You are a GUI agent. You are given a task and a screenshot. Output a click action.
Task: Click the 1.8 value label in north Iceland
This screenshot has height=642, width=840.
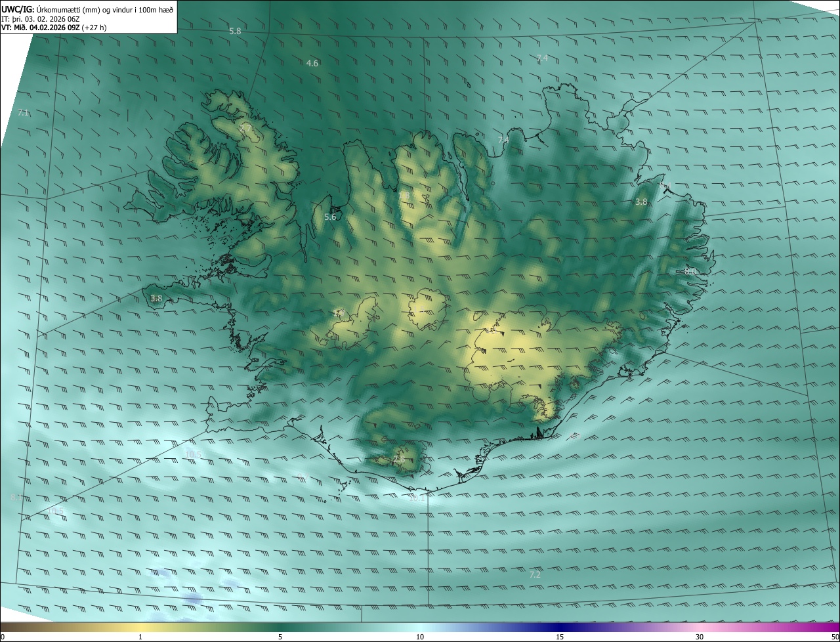pos(404,195)
